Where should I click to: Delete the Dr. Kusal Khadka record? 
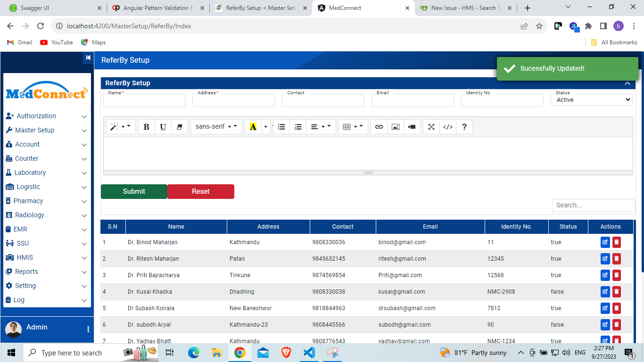pos(617,292)
